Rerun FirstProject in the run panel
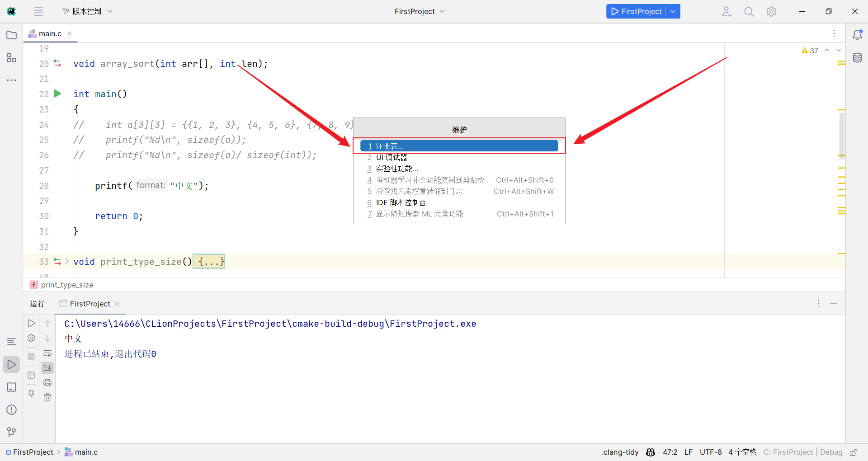868x461 pixels. (31, 323)
